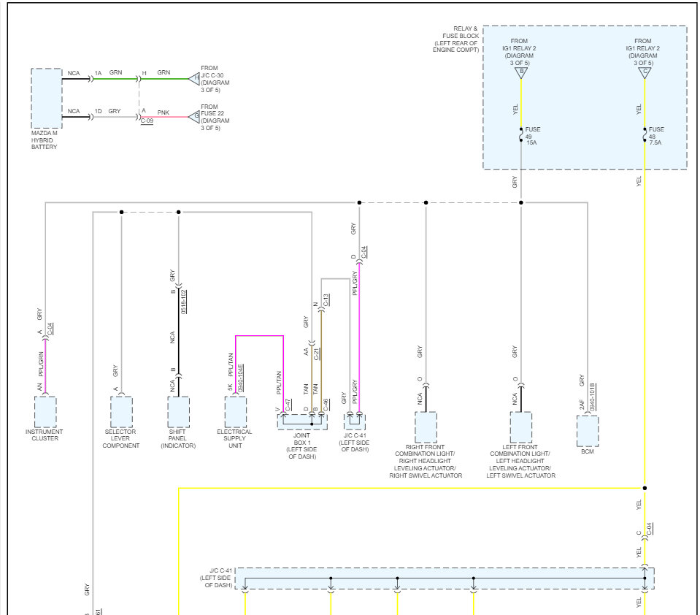Click the C-47 connector label
700x615 pixels.
point(288,405)
